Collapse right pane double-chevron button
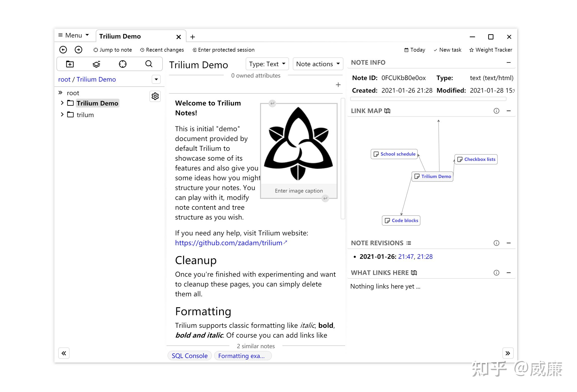Viewport: 577px width, 392px height. click(x=508, y=353)
